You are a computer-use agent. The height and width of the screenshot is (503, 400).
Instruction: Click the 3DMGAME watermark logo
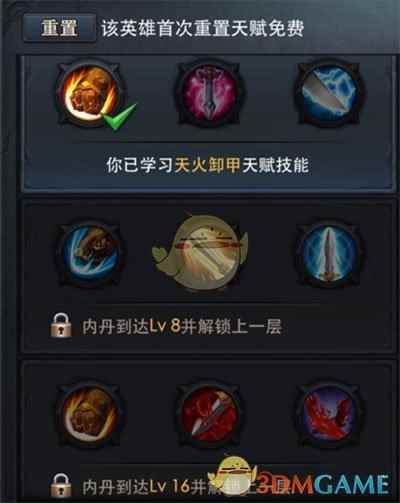[x=323, y=484]
